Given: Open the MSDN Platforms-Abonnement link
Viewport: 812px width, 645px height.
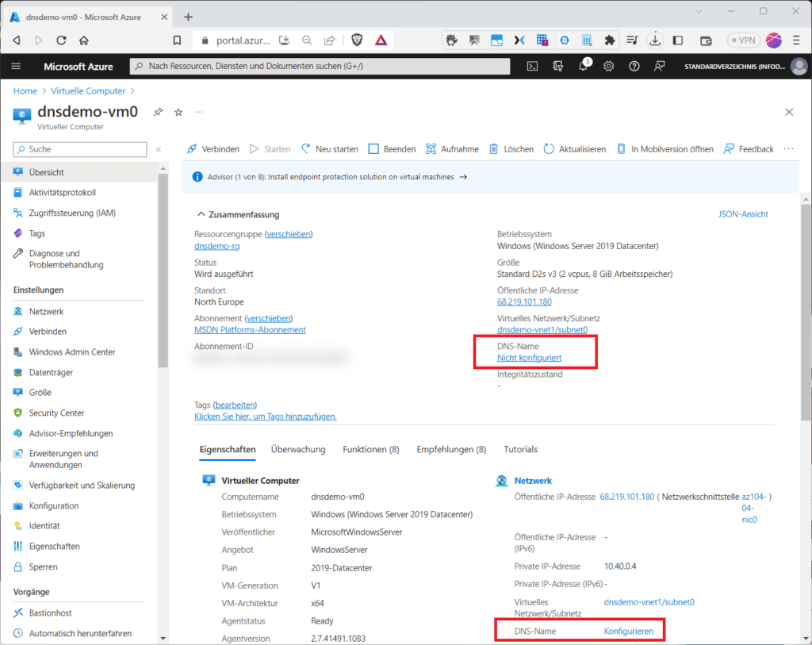Looking at the screenshot, I should [x=250, y=330].
